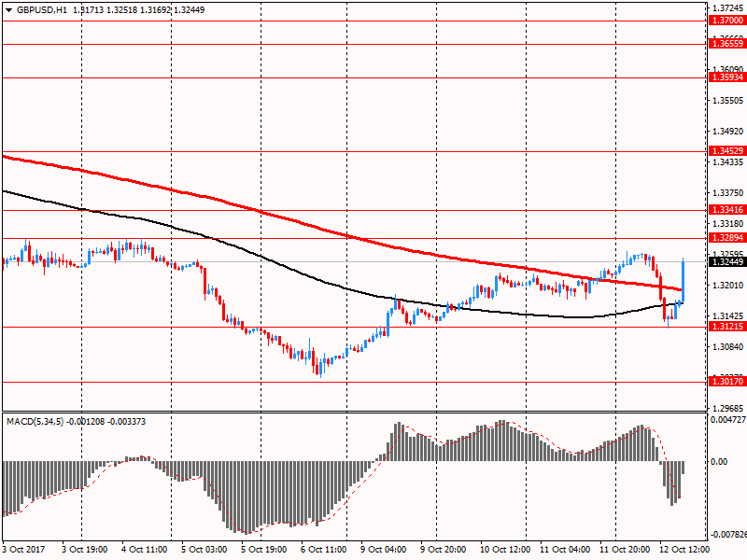Image resolution: width=747 pixels, height=560 pixels.
Task: Click the MACD zero line value 0.00
Action: pyautogui.click(x=719, y=461)
